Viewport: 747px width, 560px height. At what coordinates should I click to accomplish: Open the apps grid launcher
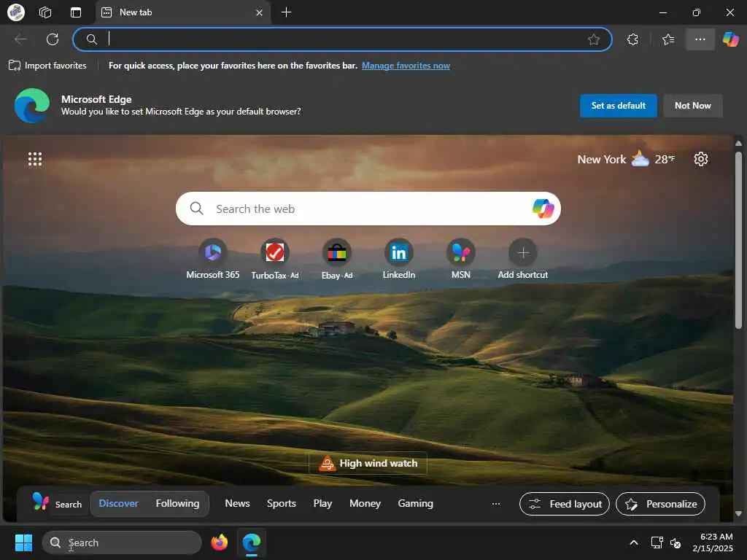pyautogui.click(x=35, y=159)
